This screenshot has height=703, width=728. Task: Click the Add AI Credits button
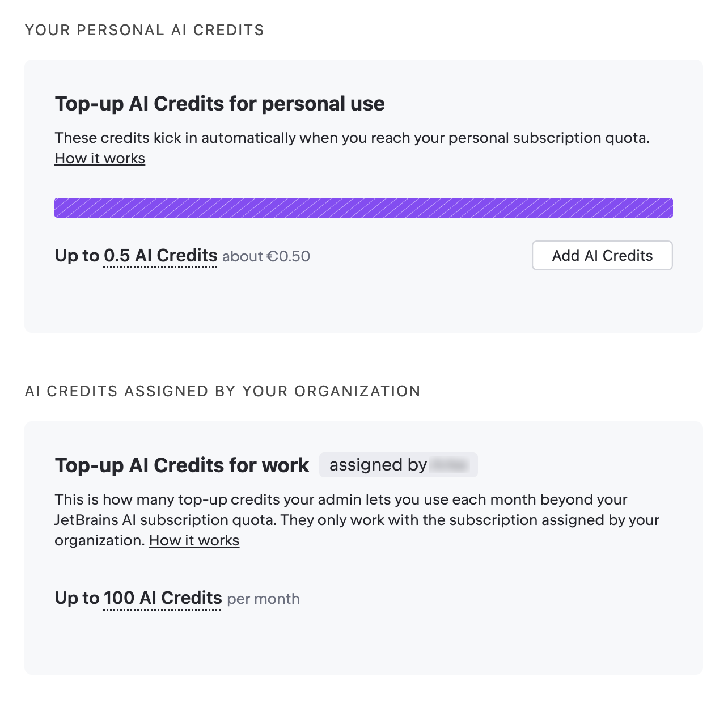click(602, 256)
